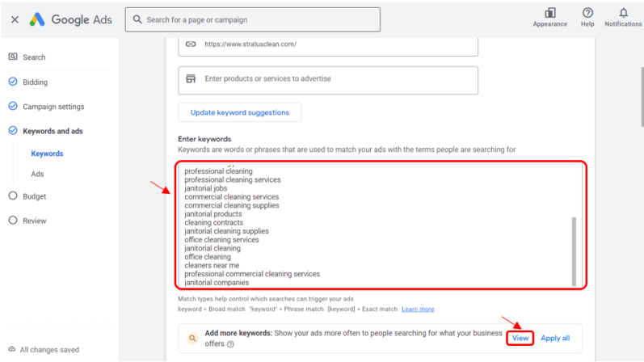Click the Google Ads logo

click(x=70, y=19)
